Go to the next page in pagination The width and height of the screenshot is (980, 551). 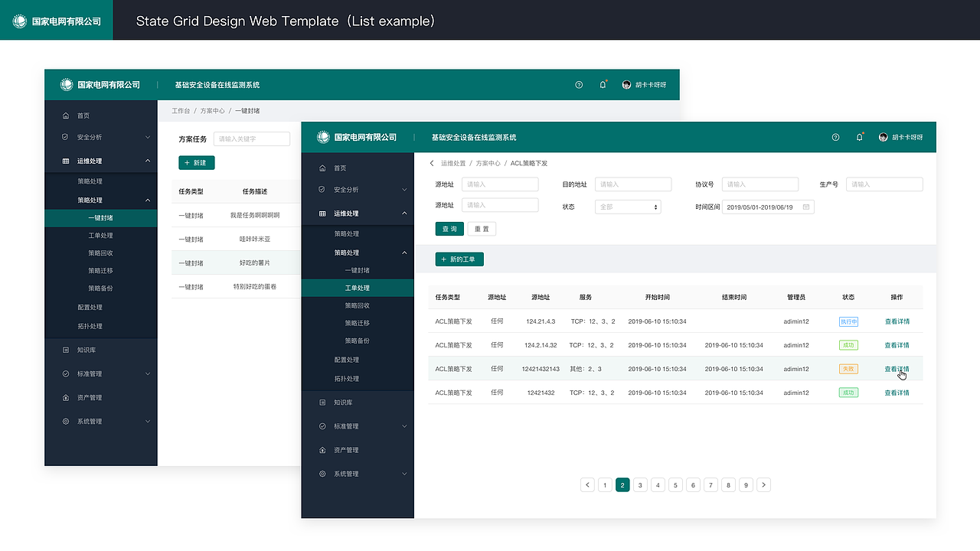pyautogui.click(x=763, y=484)
